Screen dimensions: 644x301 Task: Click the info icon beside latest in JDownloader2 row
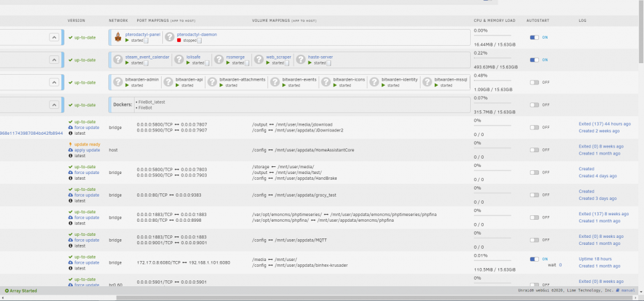click(70, 133)
